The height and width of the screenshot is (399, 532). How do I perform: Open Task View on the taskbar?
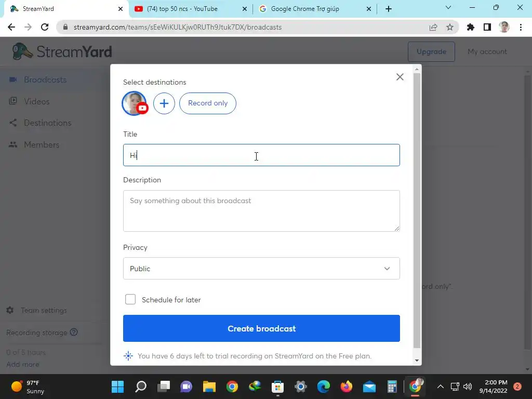pyautogui.click(x=164, y=387)
